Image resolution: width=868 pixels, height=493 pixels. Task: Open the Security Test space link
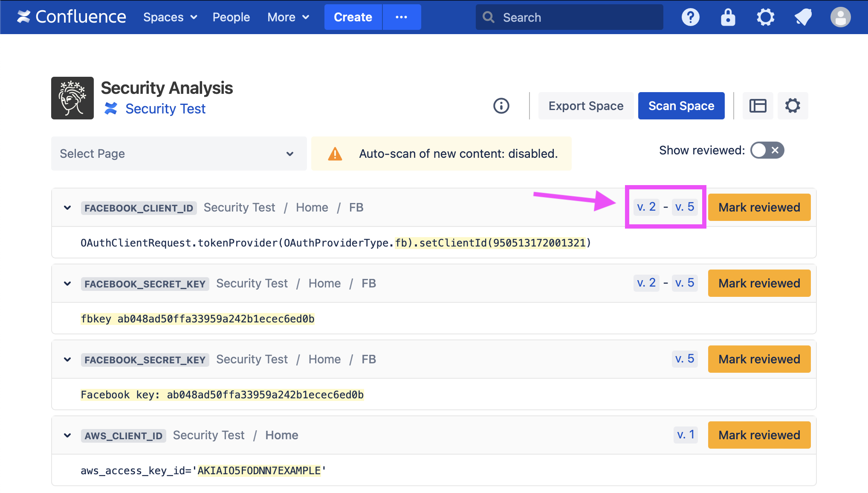point(165,109)
